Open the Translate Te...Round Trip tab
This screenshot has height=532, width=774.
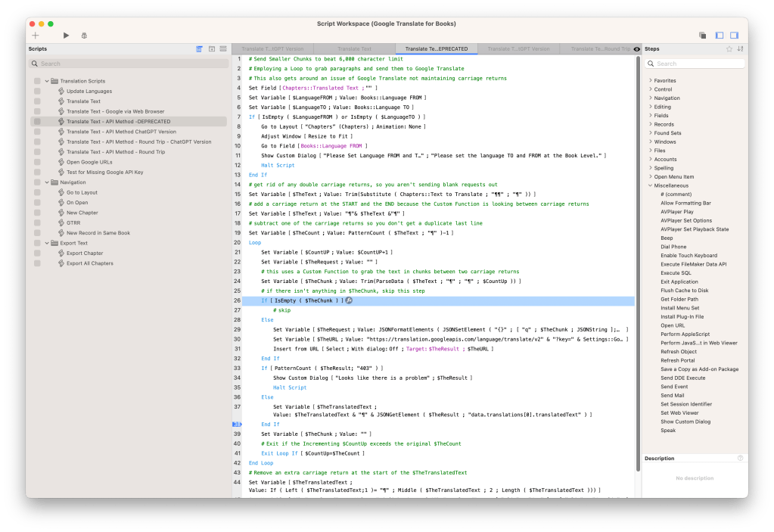[600, 49]
